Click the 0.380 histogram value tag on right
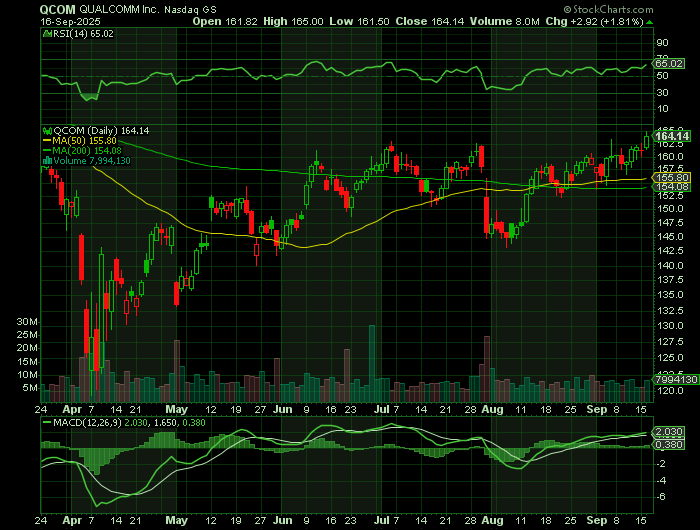The width and height of the screenshot is (700, 530). (669, 444)
